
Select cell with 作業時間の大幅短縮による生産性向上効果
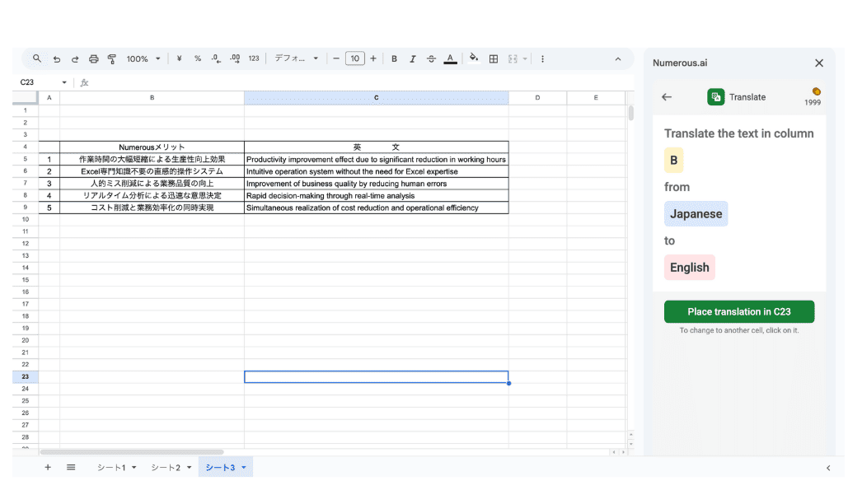tap(152, 160)
